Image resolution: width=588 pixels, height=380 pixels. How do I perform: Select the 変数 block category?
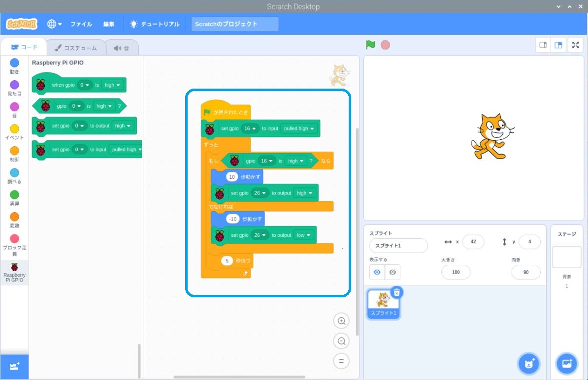tap(14, 221)
